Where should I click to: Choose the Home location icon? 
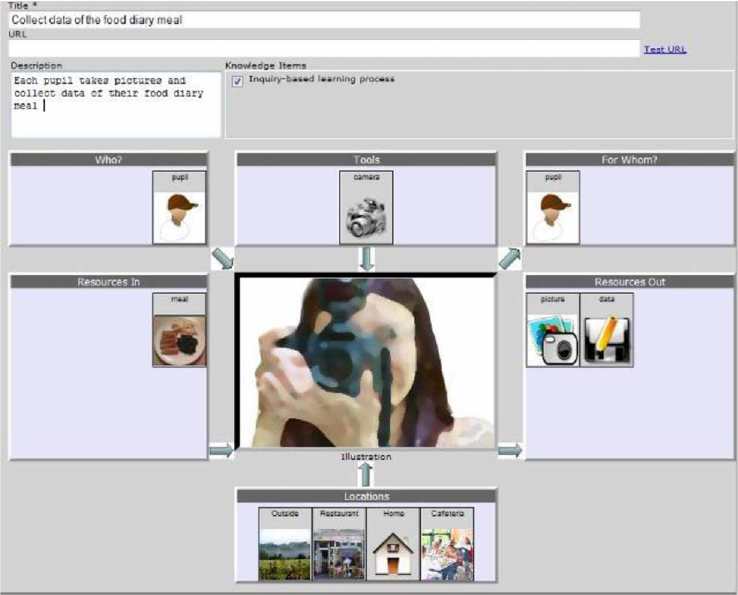tap(393, 550)
